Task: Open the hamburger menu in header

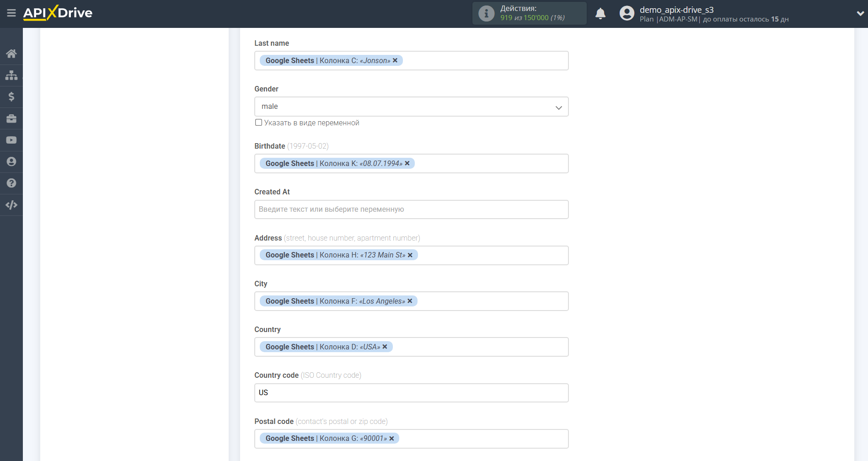Action: (x=11, y=13)
